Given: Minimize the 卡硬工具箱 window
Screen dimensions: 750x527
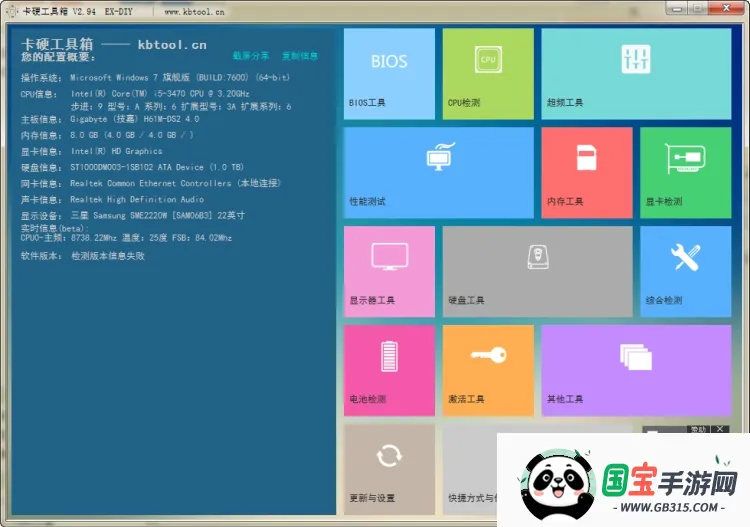Looking at the screenshot, I should (677, 8).
